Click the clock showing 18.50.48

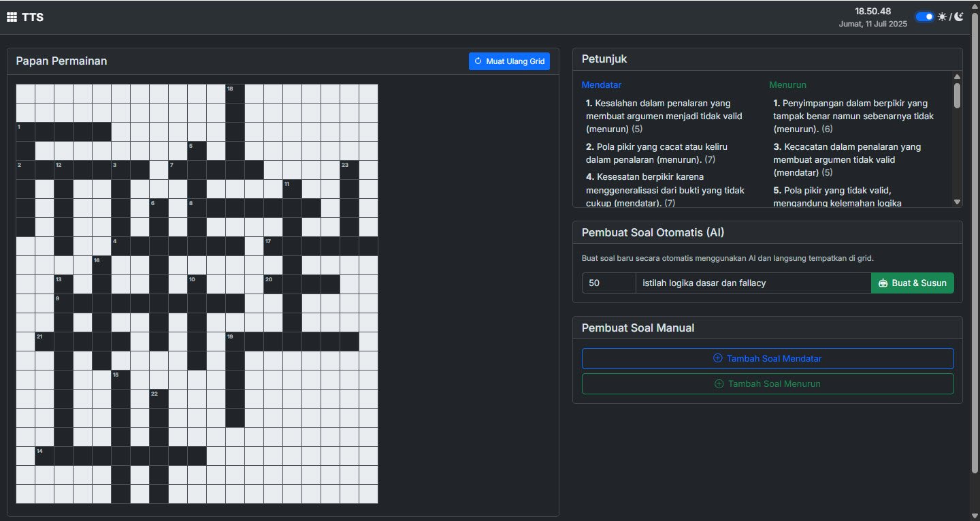873,12
